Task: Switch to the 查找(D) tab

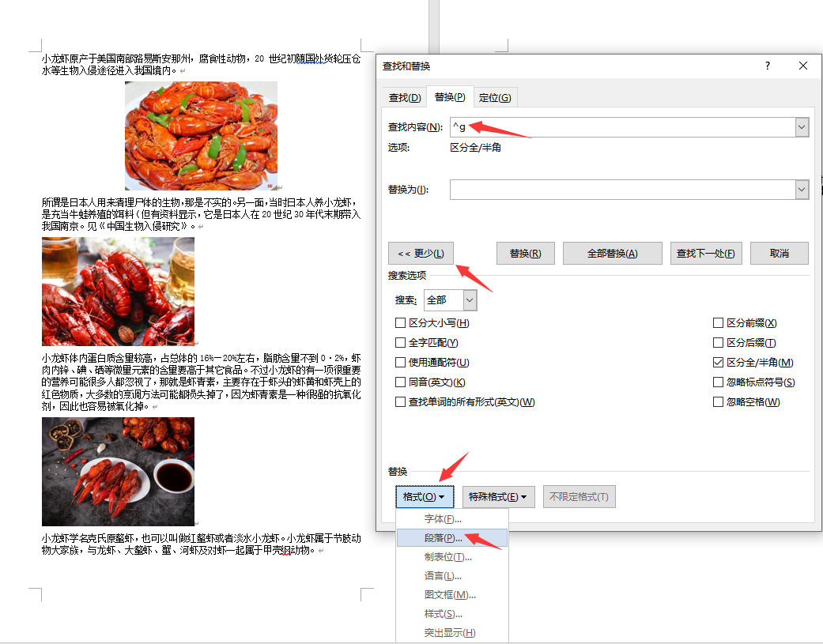Action: tap(405, 98)
